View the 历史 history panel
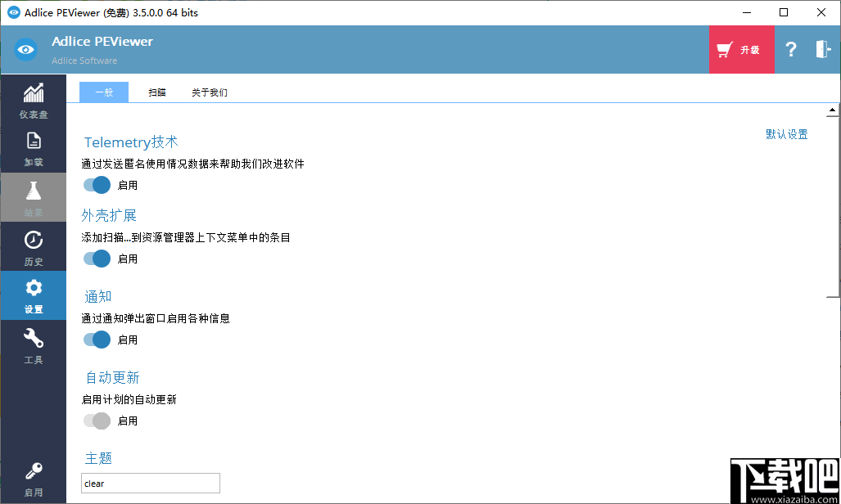Screen dimensions: 841x504 tap(33, 246)
